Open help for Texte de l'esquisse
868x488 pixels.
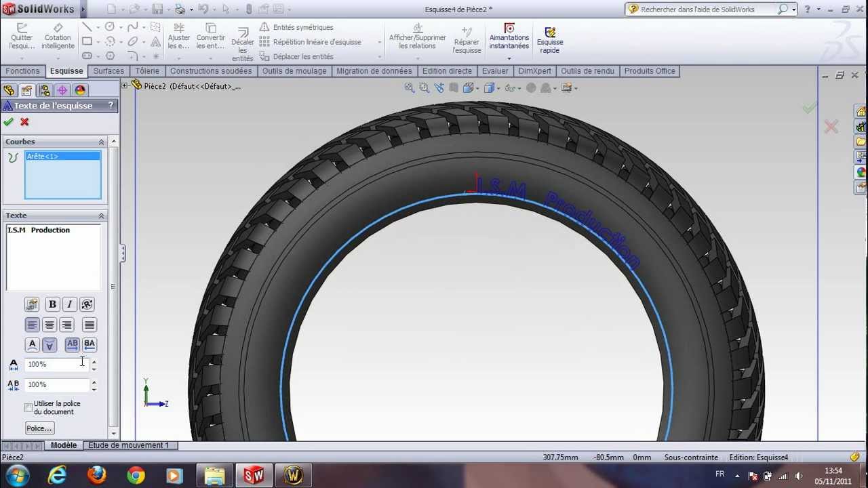click(x=111, y=106)
